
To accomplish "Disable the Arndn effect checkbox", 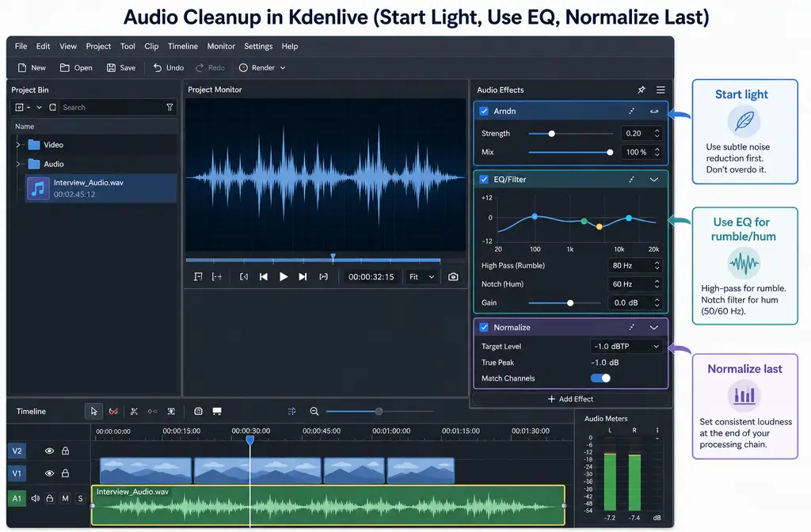I will 484,111.
